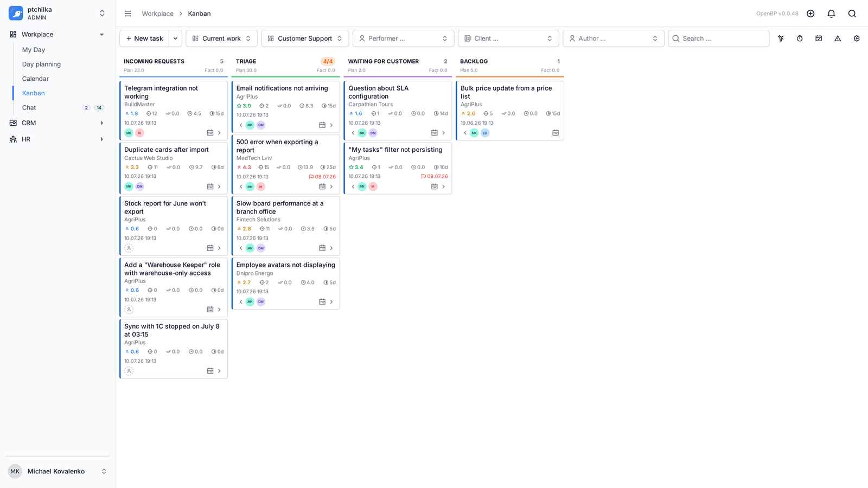Click calendar icon on Warehouse Keeper card
This screenshot has width=868, height=488.
210,310
